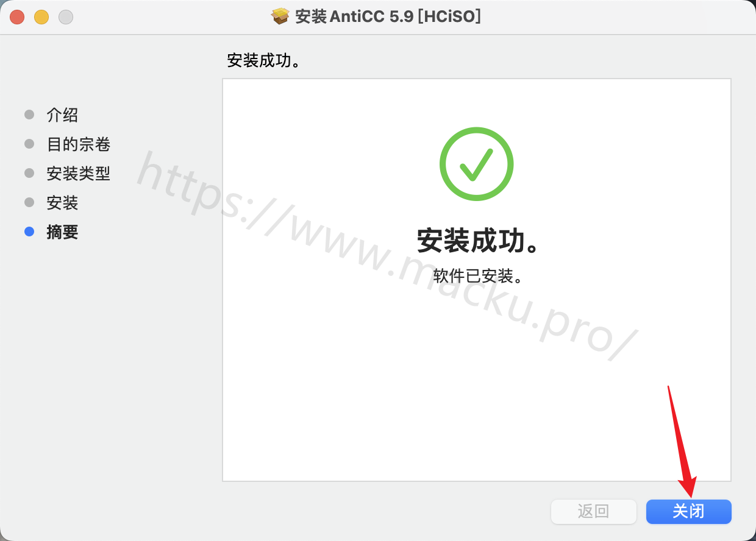Click the green checkmark success icon
Viewport: 756px width, 541px height.
(x=476, y=164)
